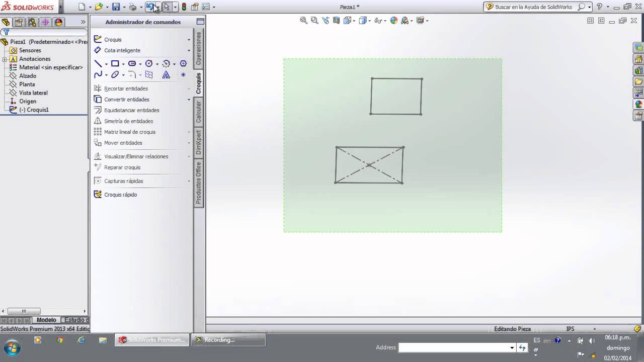Viewport: 644px width, 362px height.
Task: Click the Save floppy disk icon
Action: [x=116, y=7]
